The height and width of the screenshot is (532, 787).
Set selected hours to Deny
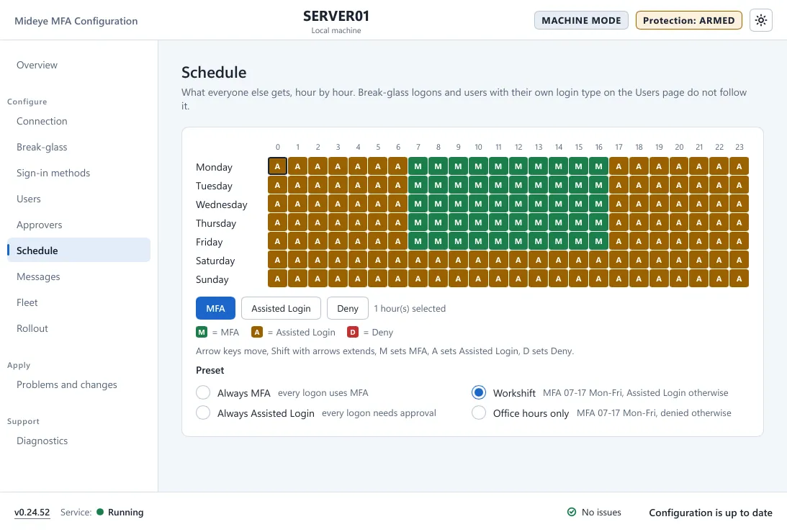point(348,308)
